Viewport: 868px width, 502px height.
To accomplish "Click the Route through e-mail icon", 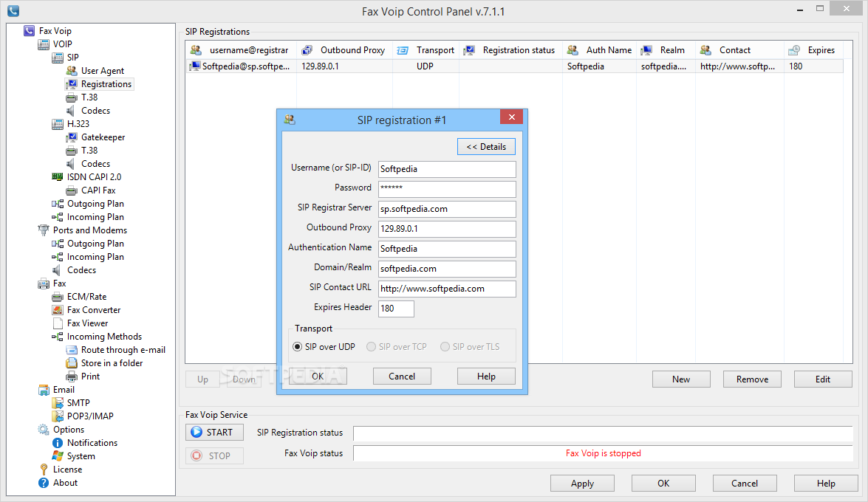I will 72,349.
